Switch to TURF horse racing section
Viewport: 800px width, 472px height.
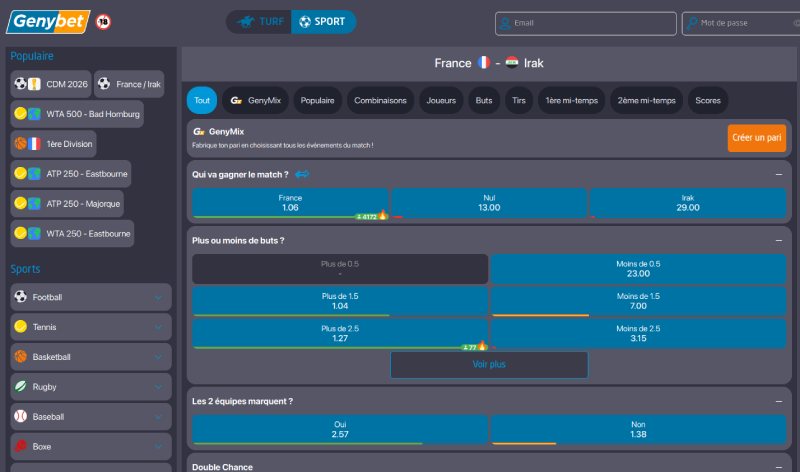(259, 22)
